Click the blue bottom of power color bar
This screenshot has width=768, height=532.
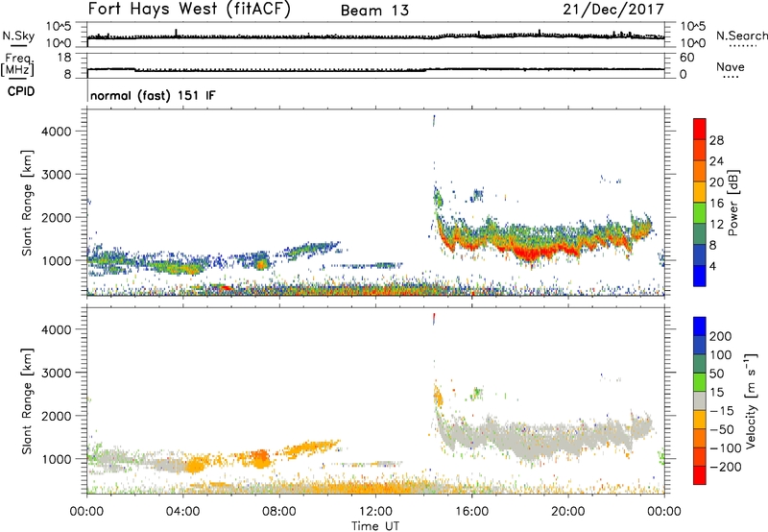coord(700,276)
